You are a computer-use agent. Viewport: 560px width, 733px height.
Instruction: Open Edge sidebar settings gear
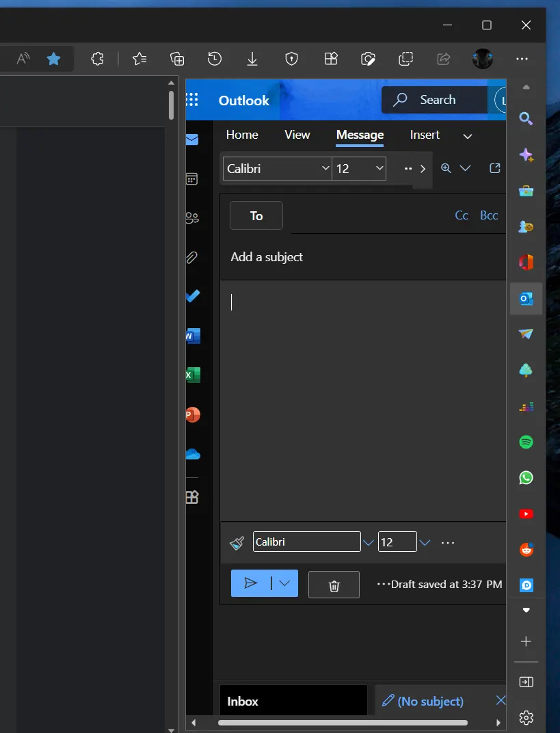(x=526, y=717)
